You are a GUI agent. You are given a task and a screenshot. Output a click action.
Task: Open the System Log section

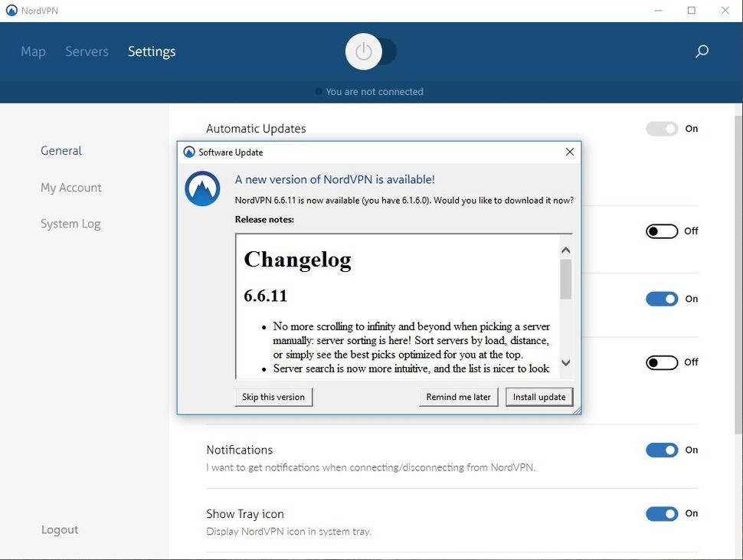point(70,223)
